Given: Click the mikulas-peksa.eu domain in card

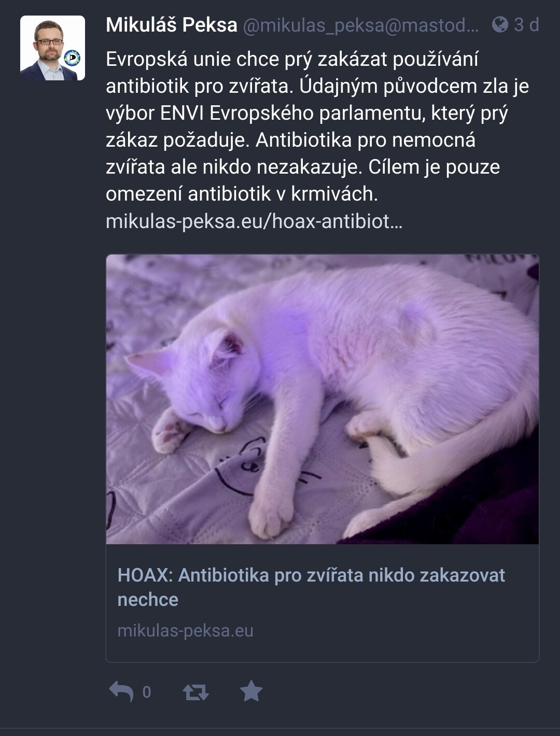Looking at the screenshot, I should (x=186, y=631).
